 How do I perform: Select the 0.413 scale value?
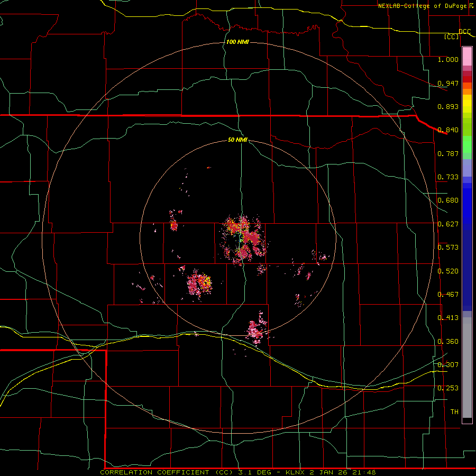pyautogui.click(x=448, y=318)
